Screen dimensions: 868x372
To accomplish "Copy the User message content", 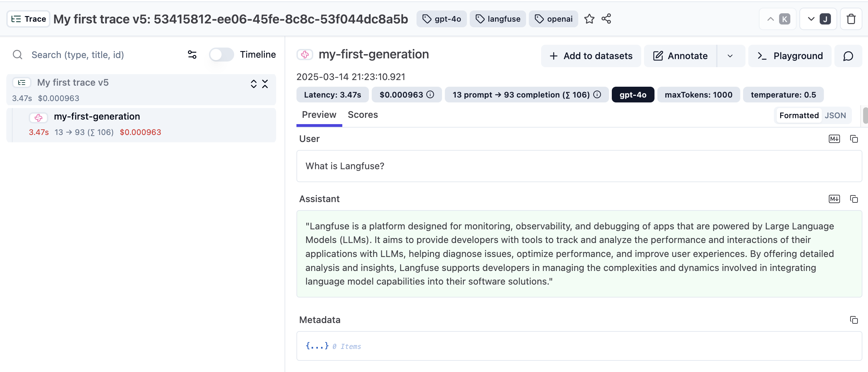I will click(854, 139).
